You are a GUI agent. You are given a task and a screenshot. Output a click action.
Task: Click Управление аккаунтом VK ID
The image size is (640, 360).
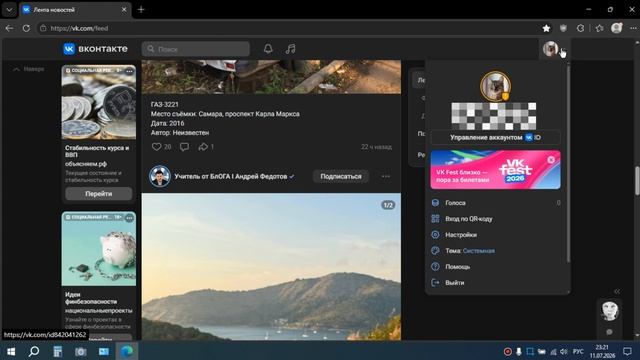(x=496, y=138)
